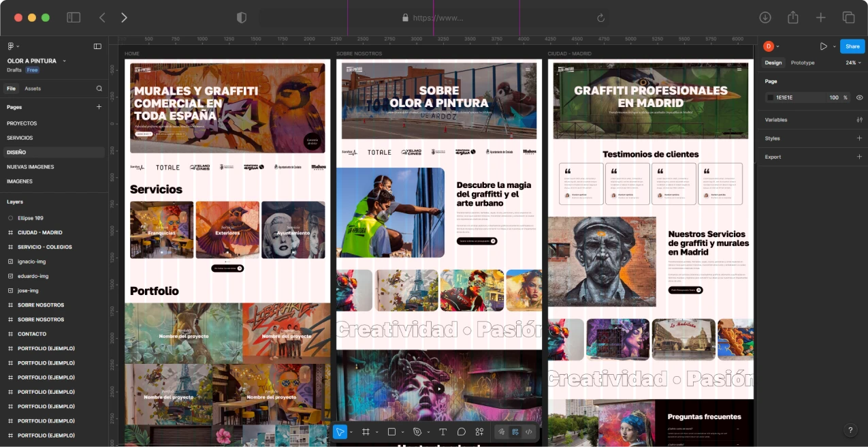Select the Frame tool
The width and height of the screenshot is (868, 447).
point(366,432)
